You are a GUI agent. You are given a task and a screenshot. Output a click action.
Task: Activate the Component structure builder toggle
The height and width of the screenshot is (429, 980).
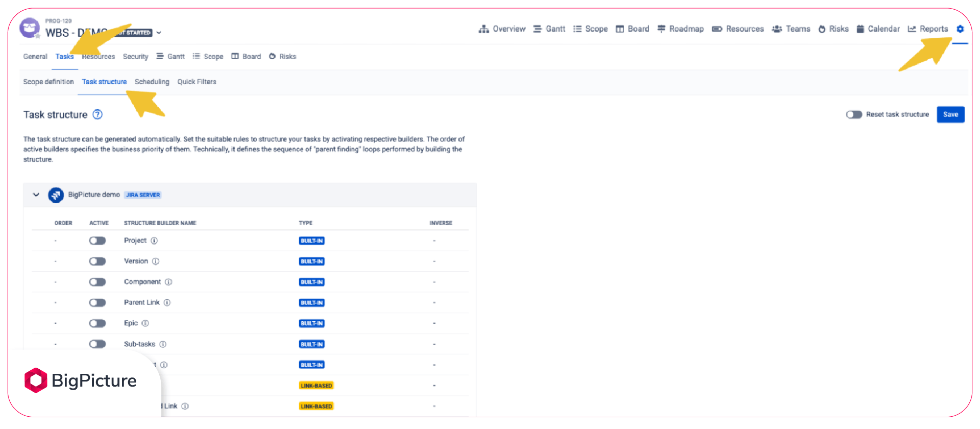coord(97,282)
